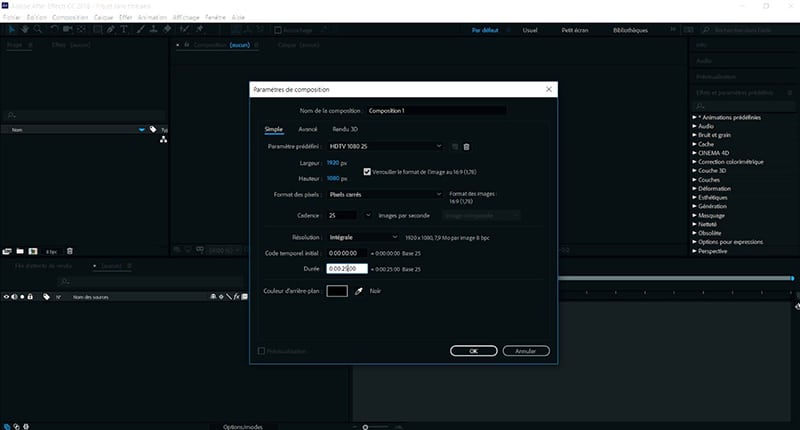
Task: Click the Annuler button
Action: (x=526, y=351)
